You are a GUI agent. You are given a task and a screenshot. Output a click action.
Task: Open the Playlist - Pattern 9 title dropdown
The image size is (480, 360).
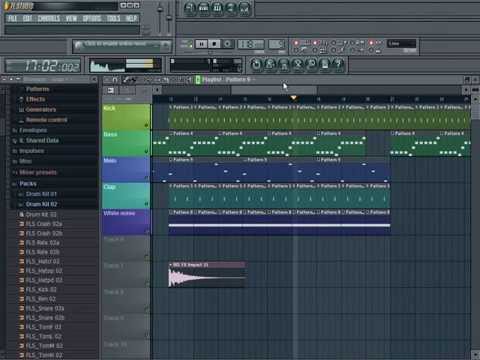click(229, 80)
